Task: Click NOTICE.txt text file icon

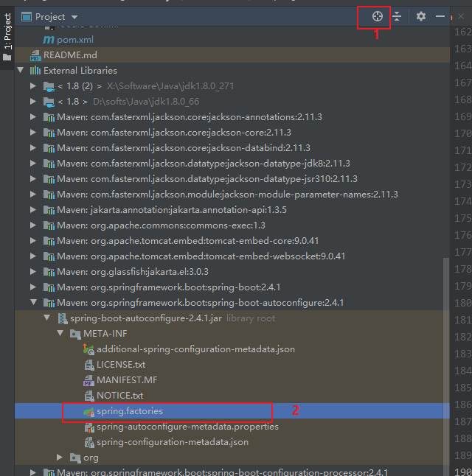Action: tap(89, 396)
